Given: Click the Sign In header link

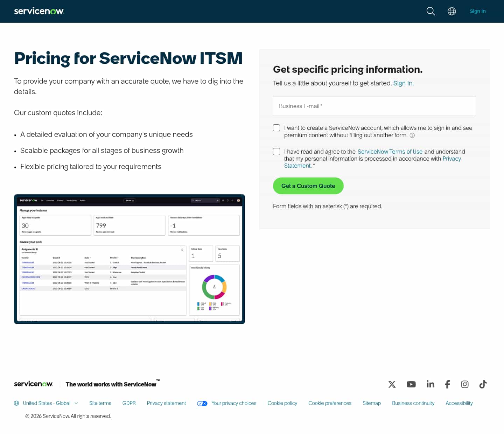Looking at the screenshot, I should pyautogui.click(x=478, y=11).
